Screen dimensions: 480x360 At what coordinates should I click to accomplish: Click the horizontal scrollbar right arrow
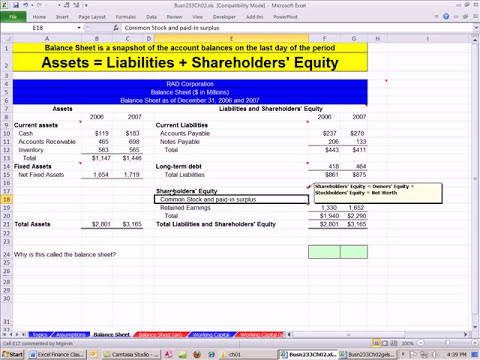pos(466,334)
